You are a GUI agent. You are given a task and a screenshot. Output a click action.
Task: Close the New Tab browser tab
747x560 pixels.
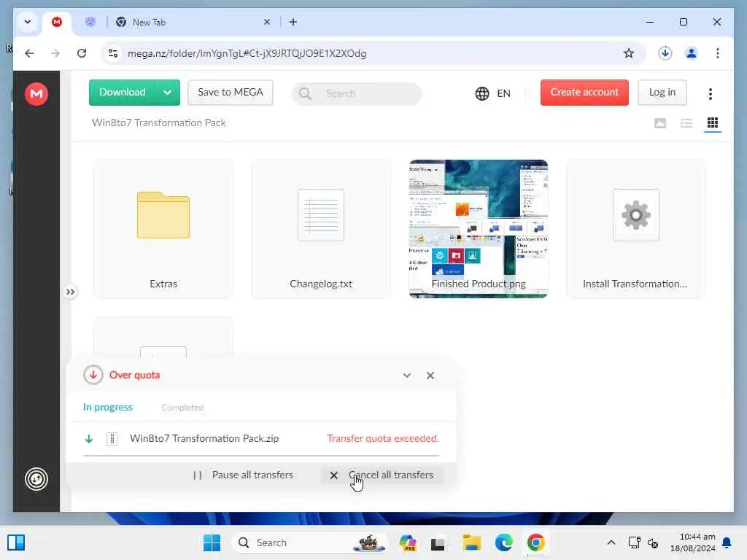tap(267, 23)
